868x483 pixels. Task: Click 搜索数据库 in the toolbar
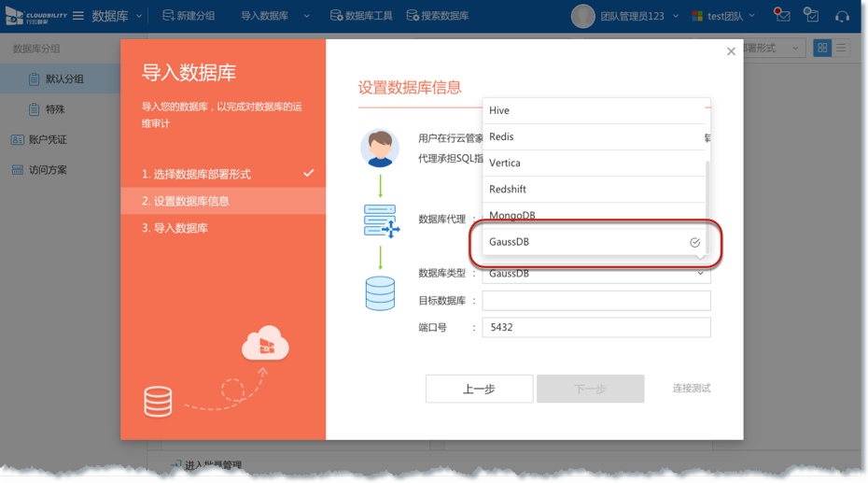coord(437,16)
